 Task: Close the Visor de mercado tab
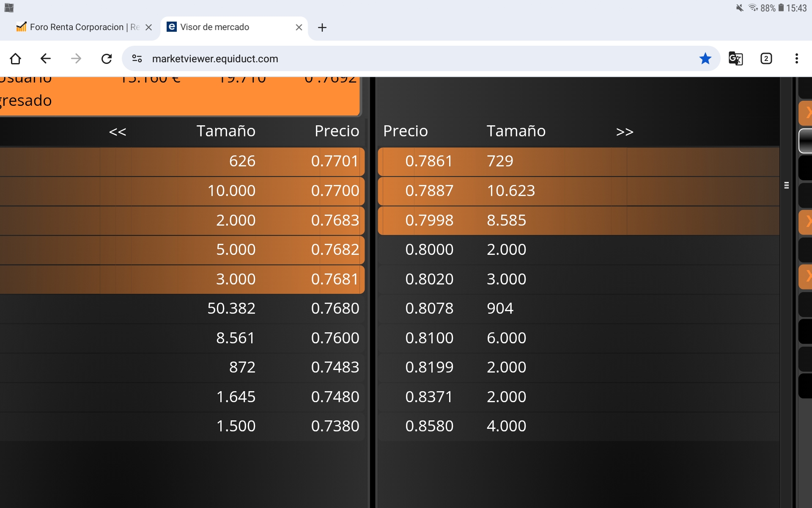299,27
